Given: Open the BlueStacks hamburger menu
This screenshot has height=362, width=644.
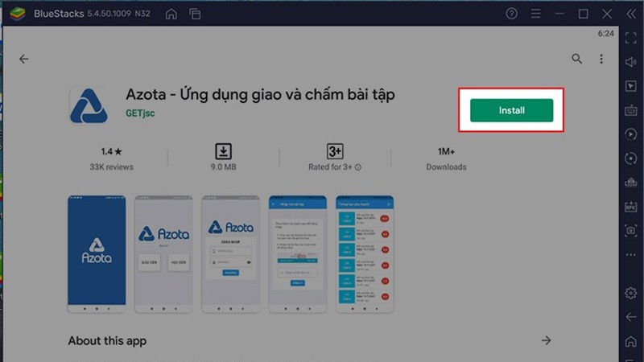Looking at the screenshot, I should (x=535, y=14).
